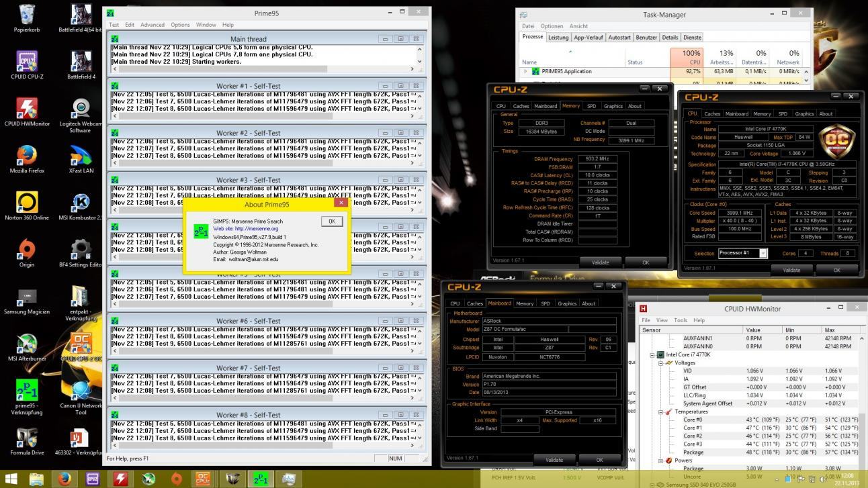Select the prime95 - Verknüpfung desktop shortcut
This screenshot has height=488, width=868.
pyautogui.click(x=27, y=397)
